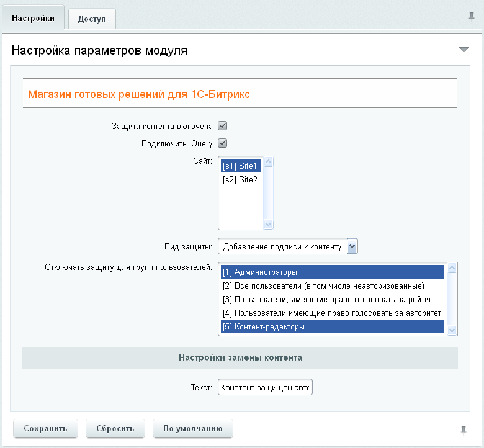484x448 pixels.
Task: Toggle the 'Подключить jQuery' checkbox
Action: pos(222,143)
